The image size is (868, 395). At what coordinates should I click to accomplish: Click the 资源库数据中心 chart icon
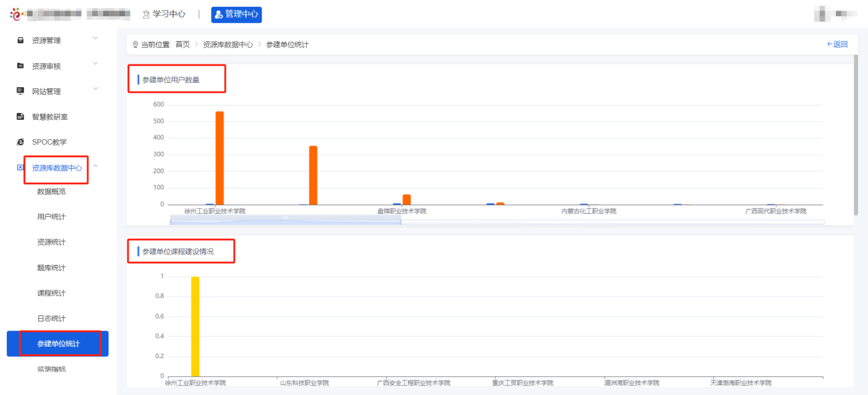click(21, 167)
